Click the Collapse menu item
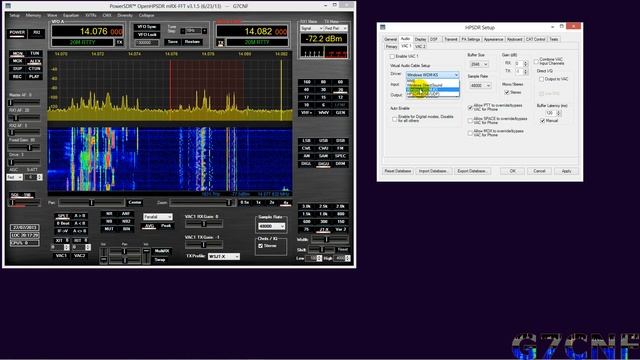This screenshot has height=360, width=640. (x=146, y=15)
